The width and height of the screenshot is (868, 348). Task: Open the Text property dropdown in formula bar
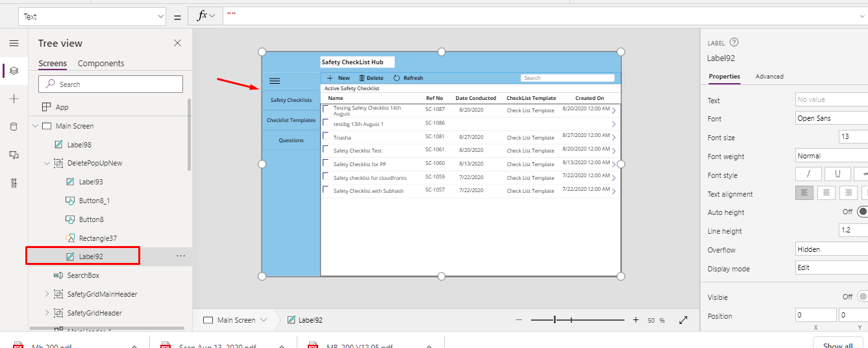93,17
